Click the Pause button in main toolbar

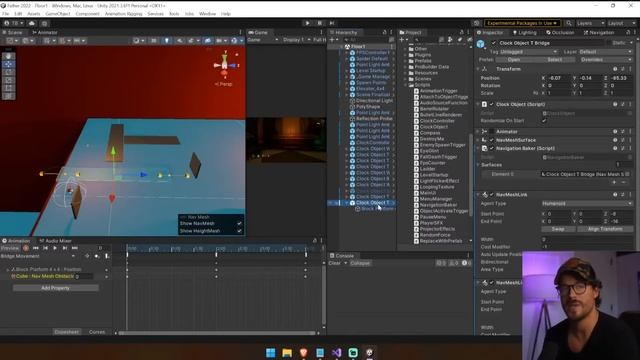point(320,23)
